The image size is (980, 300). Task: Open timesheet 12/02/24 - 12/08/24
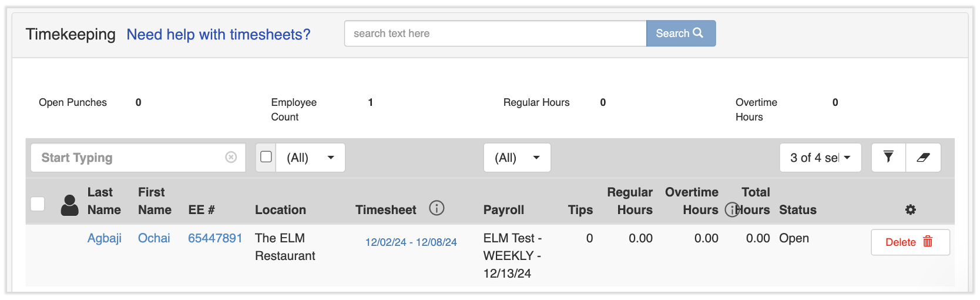tap(411, 242)
